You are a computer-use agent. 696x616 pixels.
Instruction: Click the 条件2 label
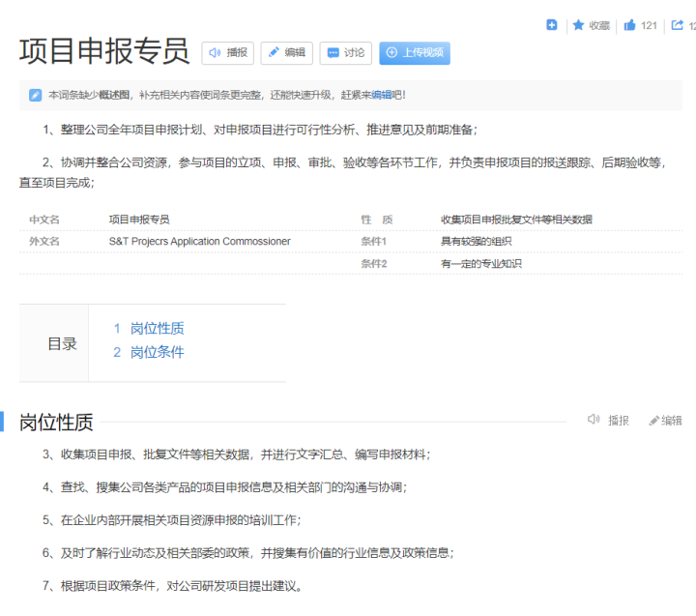click(x=374, y=263)
